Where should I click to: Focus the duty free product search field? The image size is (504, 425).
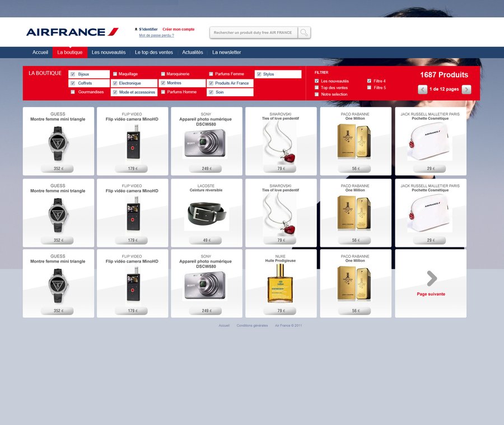coord(253,32)
